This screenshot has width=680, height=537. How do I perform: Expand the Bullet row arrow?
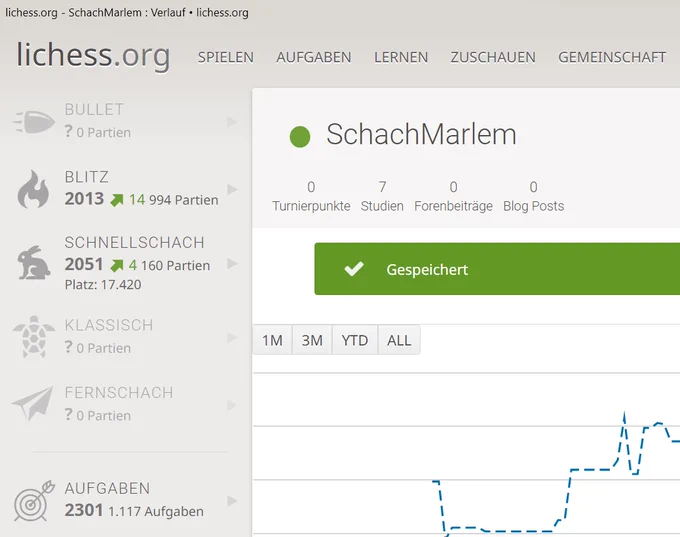pos(232,122)
